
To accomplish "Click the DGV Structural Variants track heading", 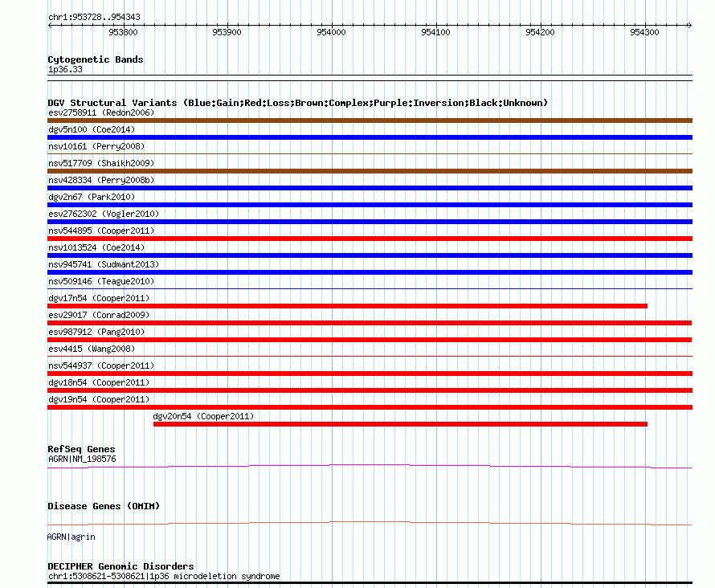I will (x=297, y=103).
